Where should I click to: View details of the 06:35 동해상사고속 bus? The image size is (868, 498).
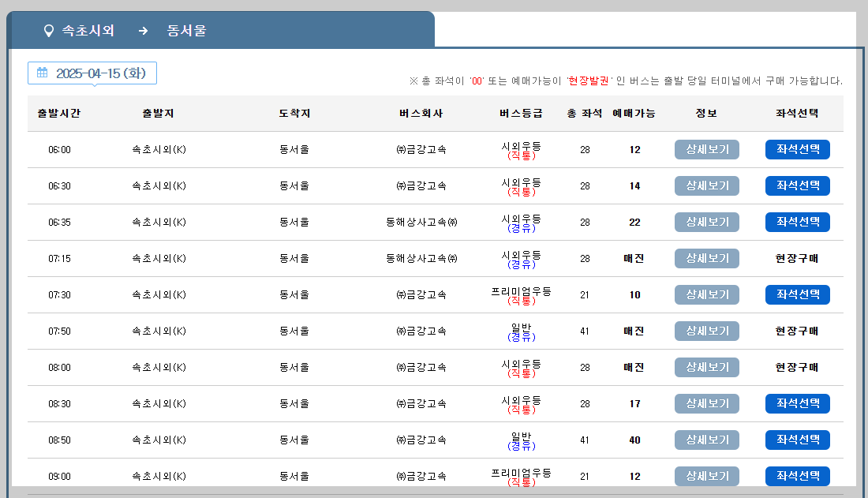point(706,222)
